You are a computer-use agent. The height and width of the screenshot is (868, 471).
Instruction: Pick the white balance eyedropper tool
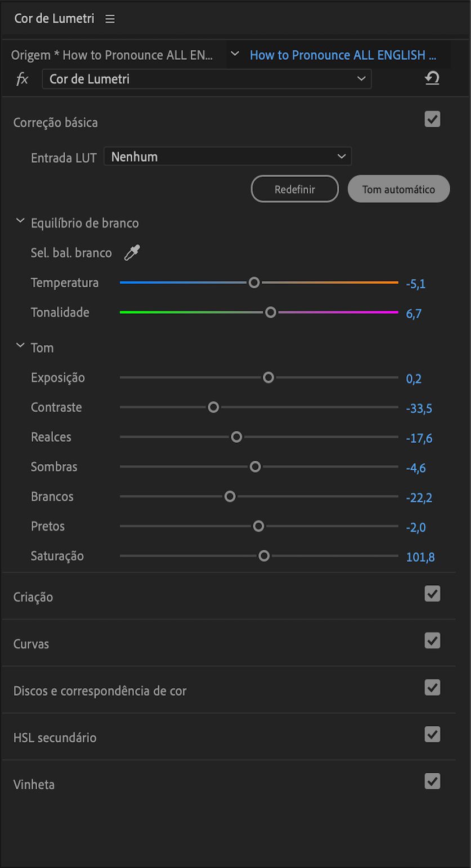pos(132,253)
